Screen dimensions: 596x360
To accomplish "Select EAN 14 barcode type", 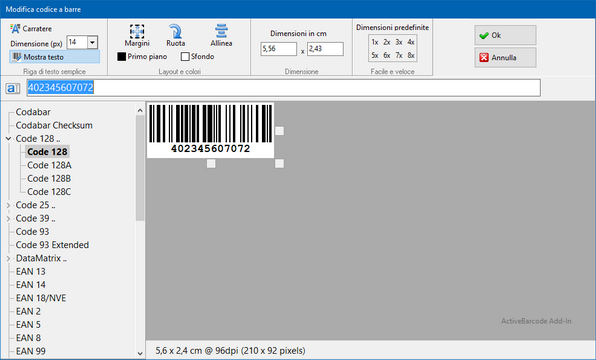I will point(30,285).
